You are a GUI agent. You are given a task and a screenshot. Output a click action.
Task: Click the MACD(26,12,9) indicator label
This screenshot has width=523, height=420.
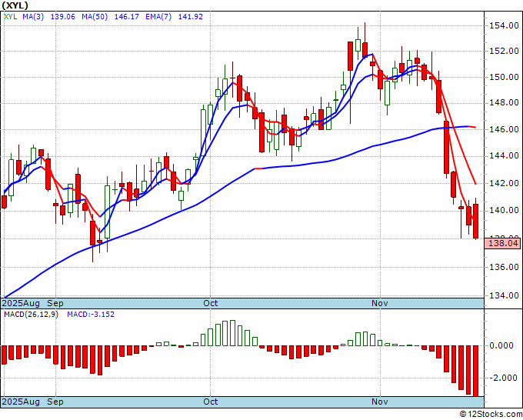pos(31,315)
